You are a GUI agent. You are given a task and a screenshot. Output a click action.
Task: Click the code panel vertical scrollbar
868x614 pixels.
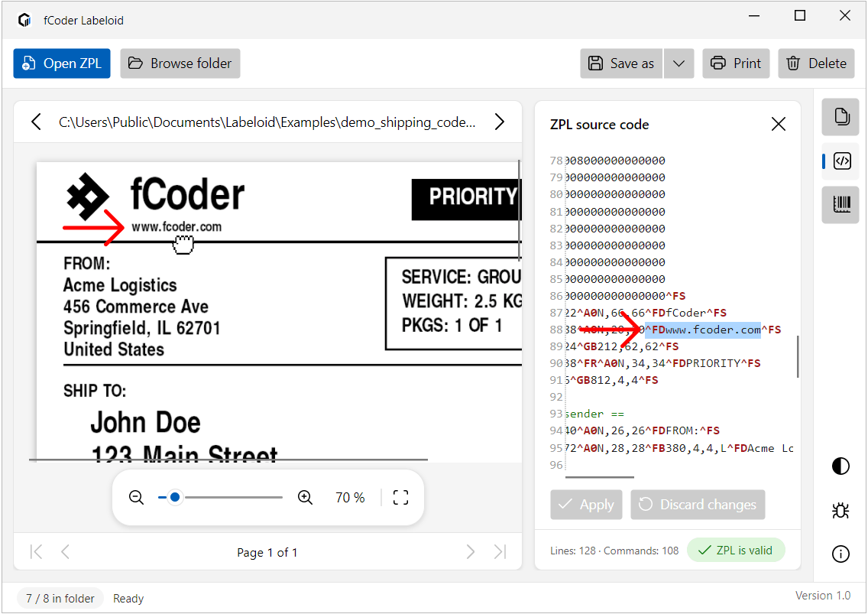[x=797, y=356]
